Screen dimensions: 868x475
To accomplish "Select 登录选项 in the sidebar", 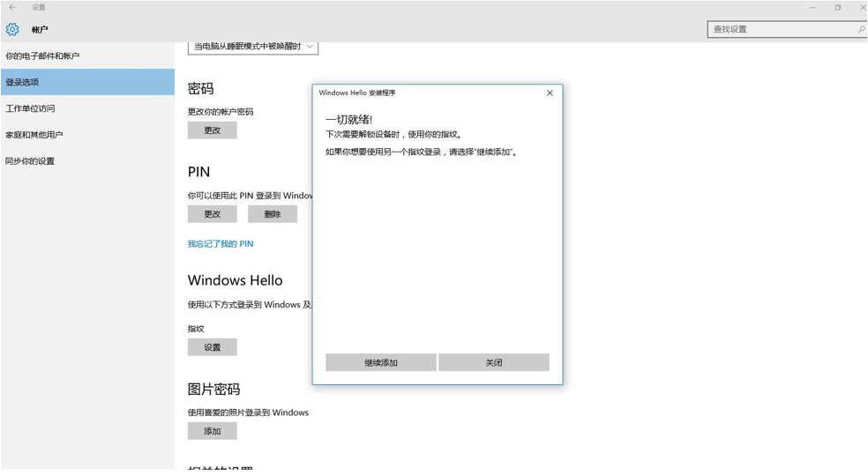I will click(23, 83).
